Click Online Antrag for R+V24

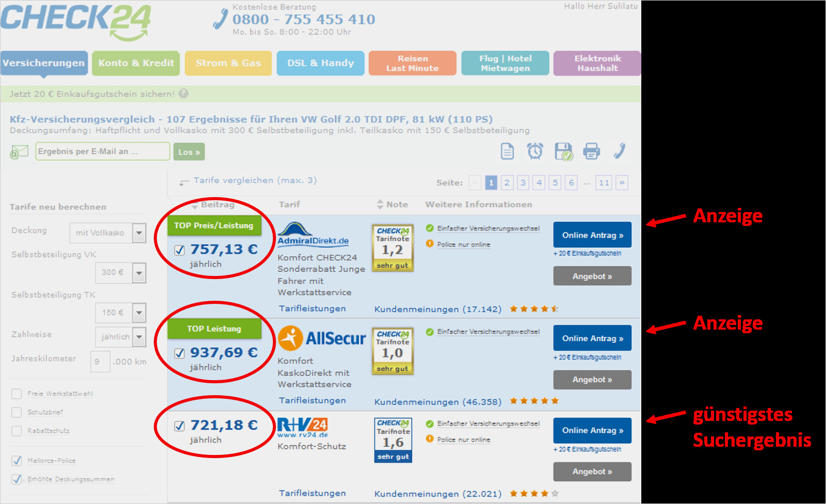coord(592,430)
